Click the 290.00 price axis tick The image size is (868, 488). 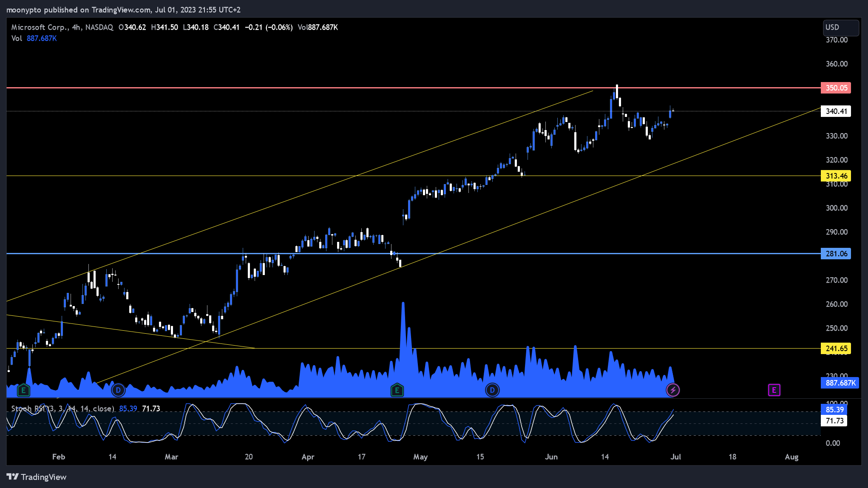837,232
